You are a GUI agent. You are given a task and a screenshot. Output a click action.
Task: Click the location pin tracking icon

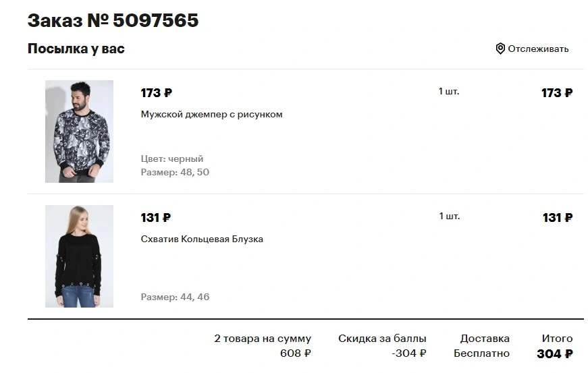coord(500,49)
